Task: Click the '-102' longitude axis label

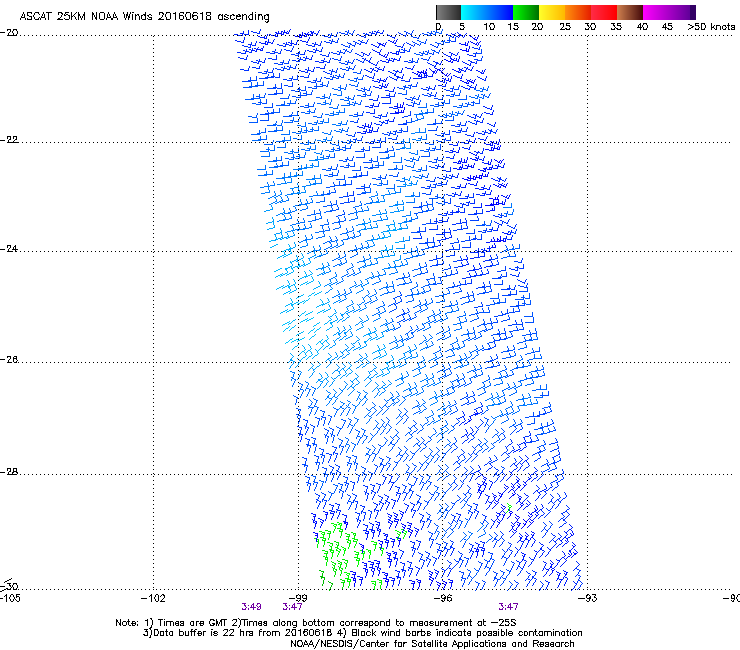Action: point(153,599)
